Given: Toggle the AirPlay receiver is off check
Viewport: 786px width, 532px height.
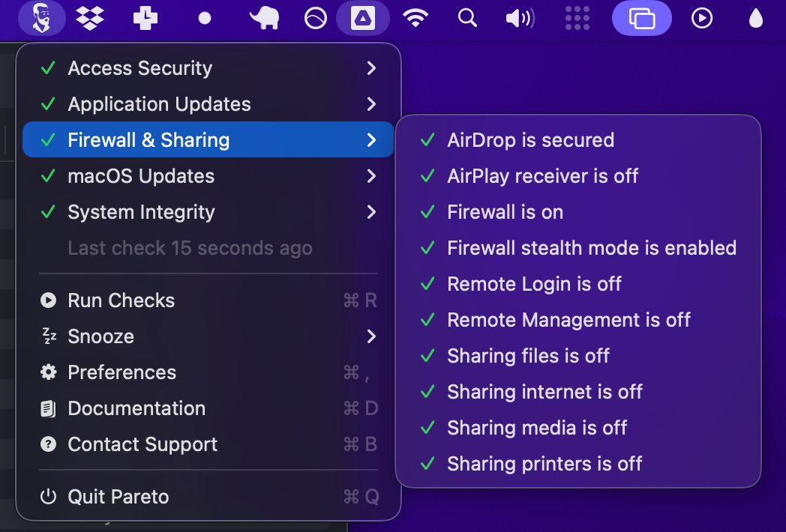Looking at the screenshot, I should (x=578, y=176).
